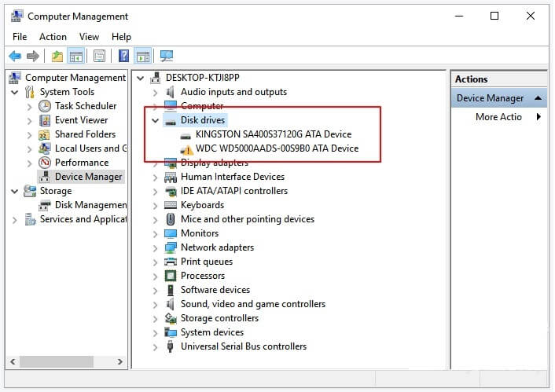Open the Action menu
This screenshot has width=555, height=392.
[53, 37]
